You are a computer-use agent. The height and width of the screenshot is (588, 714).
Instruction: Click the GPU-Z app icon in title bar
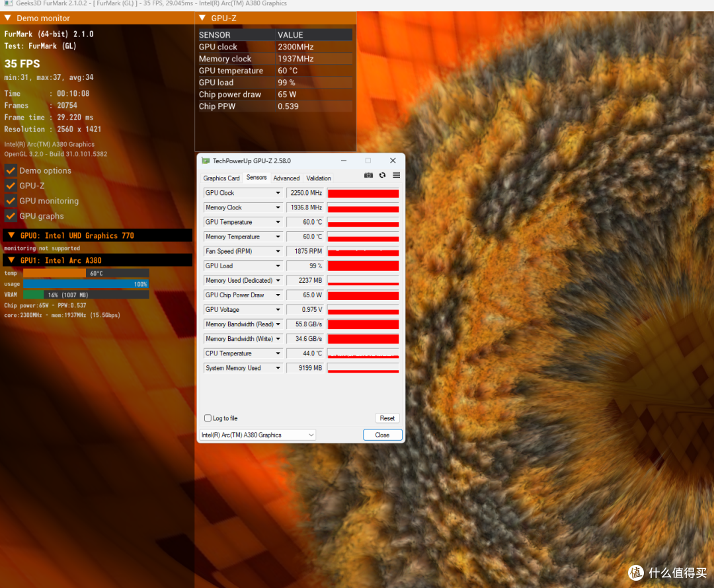point(206,161)
